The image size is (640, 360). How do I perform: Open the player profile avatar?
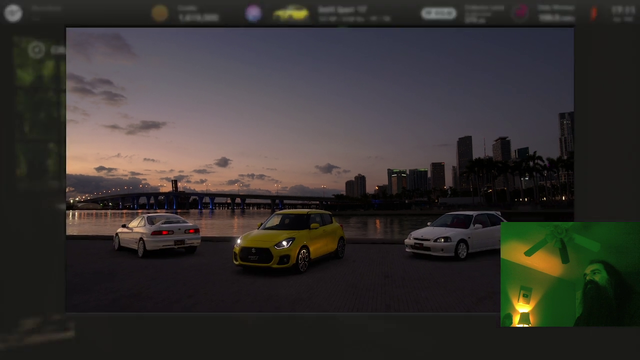(13, 13)
